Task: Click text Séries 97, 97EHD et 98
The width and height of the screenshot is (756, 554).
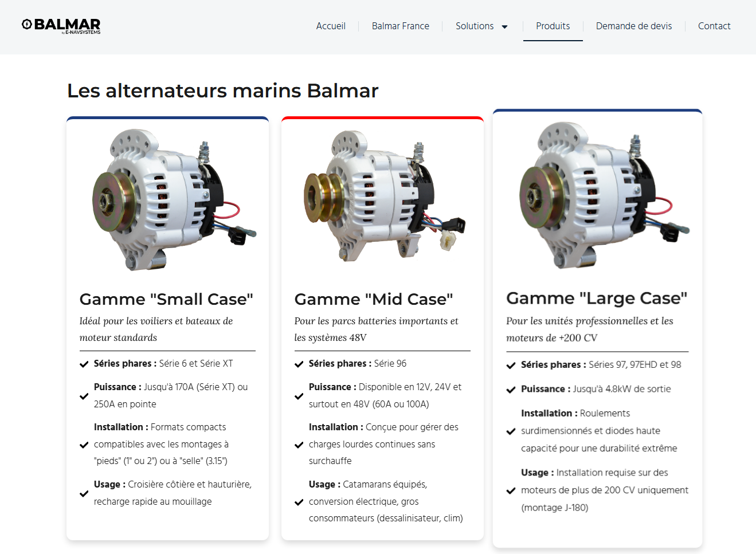Action: (x=634, y=364)
